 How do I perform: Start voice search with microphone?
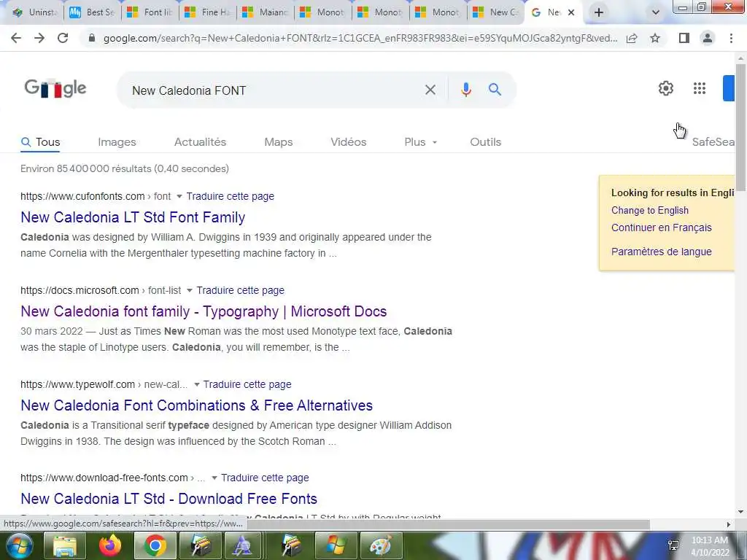(x=466, y=90)
